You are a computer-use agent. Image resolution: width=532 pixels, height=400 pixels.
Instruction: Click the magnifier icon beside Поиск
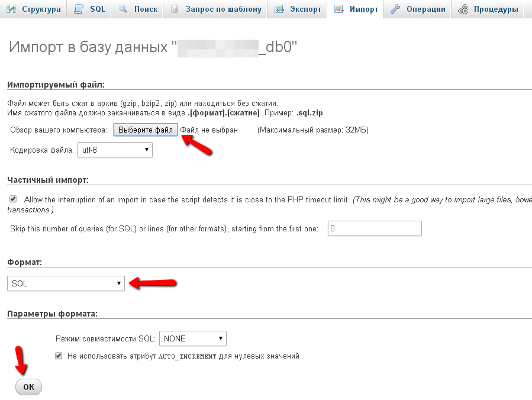[123, 9]
